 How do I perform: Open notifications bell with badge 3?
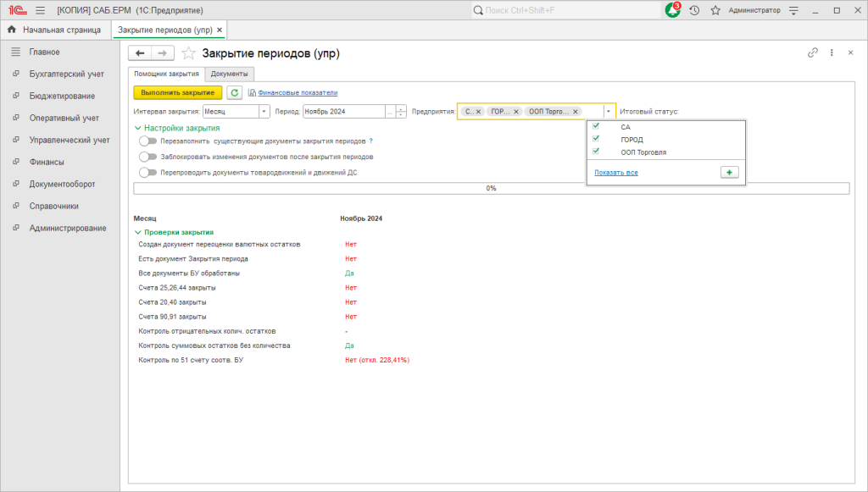coord(672,10)
